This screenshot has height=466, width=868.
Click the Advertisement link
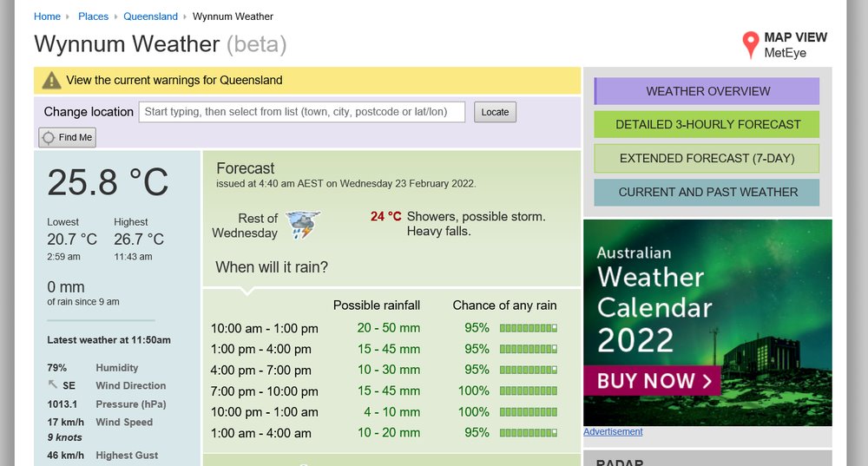613,431
